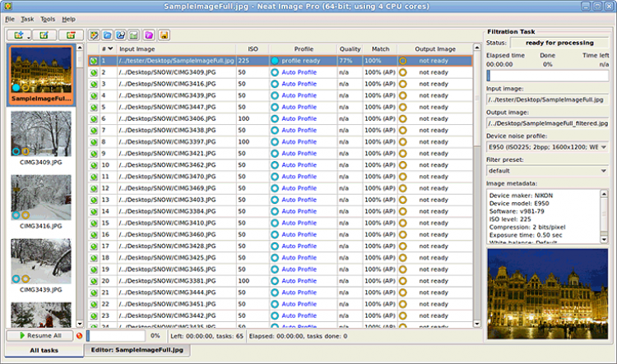
Task: Open the Tools menu
Action: coord(48,18)
